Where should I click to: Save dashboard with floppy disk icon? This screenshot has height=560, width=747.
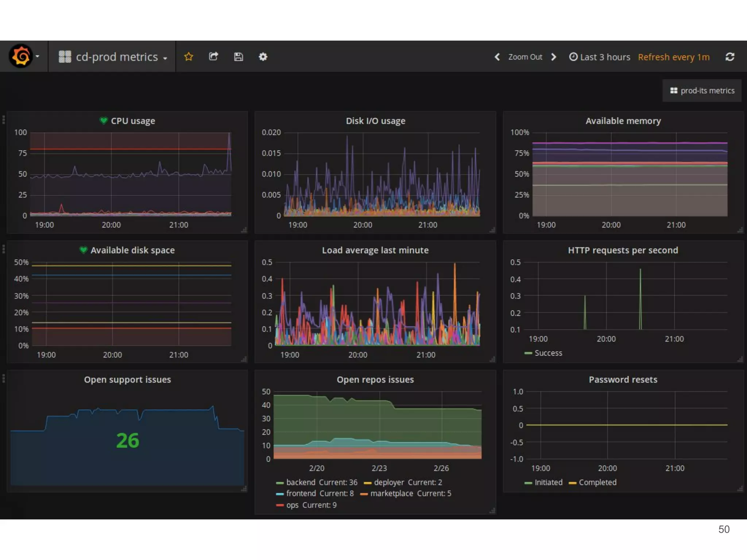[x=238, y=57]
